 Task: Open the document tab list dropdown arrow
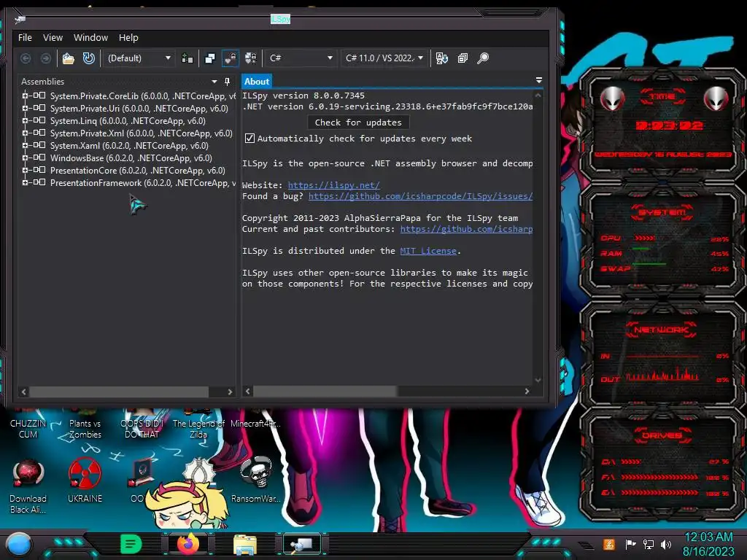click(539, 80)
